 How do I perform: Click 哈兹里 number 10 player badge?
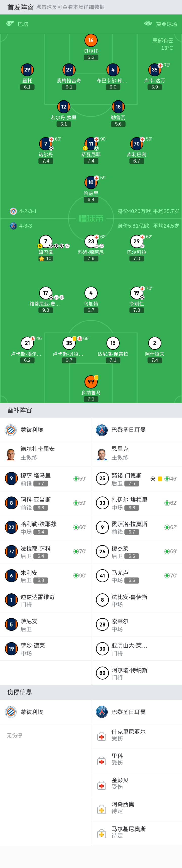coord(91,182)
